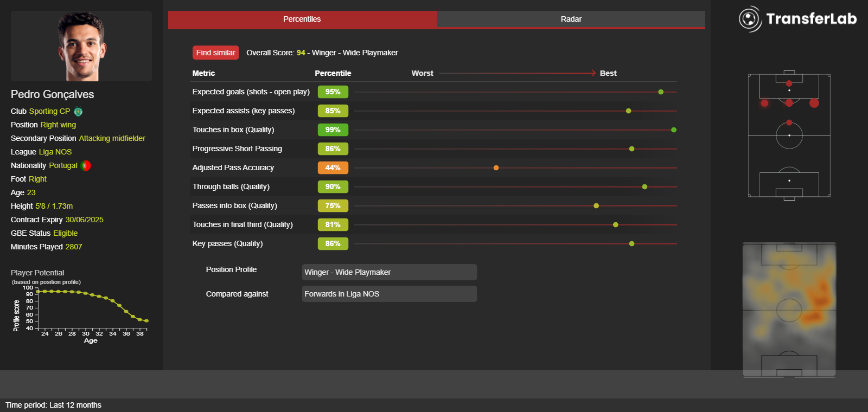The height and width of the screenshot is (412, 868).
Task: Click the pitch position diagram
Action: click(x=789, y=135)
